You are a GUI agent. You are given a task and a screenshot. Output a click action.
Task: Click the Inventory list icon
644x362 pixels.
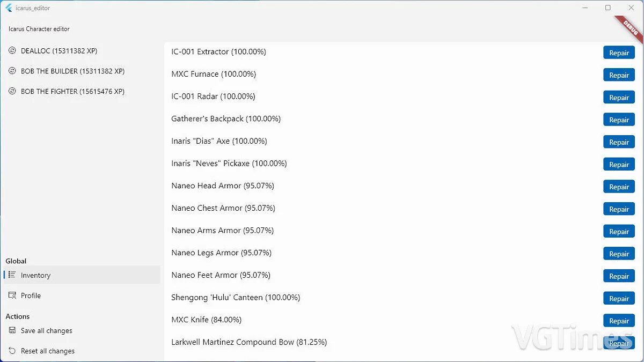coord(12,275)
